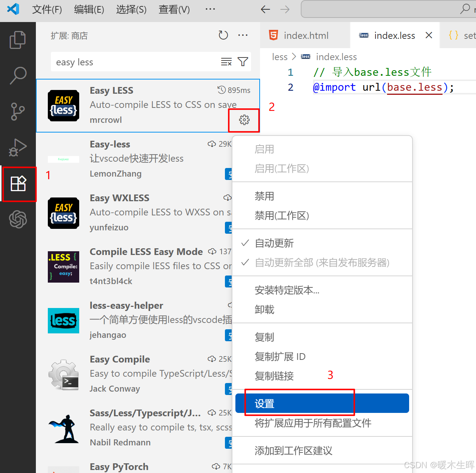Select the Easy PyTorch extension title
Viewport: 476px width, 473px height.
pos(119,467)
